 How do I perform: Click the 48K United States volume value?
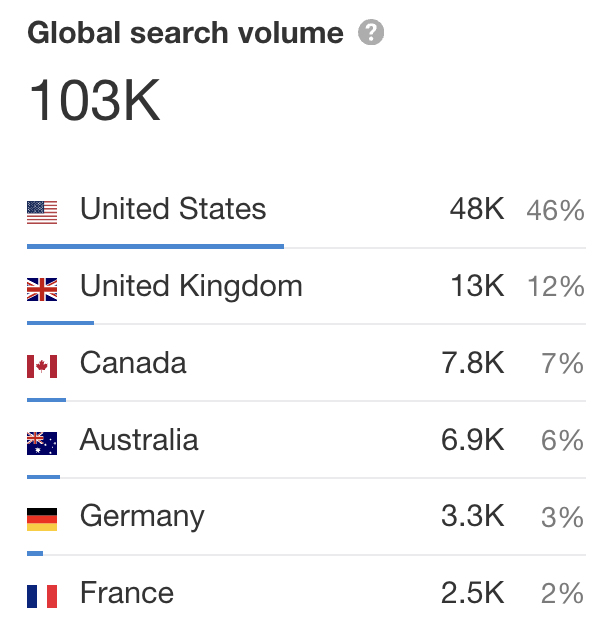pos(477,208)
